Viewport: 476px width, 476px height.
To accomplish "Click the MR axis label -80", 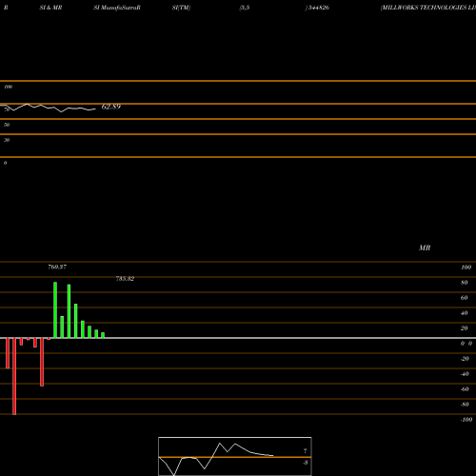I will [465, 405].
